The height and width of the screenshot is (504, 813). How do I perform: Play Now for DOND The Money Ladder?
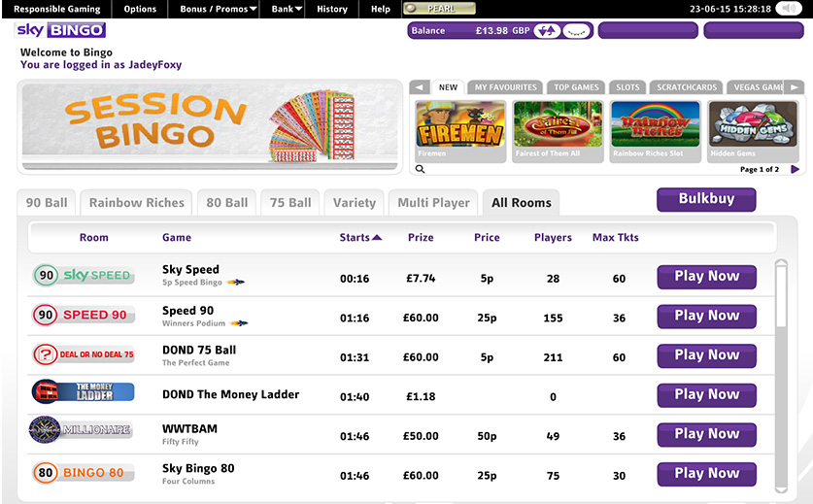click(x=707, y=394)
